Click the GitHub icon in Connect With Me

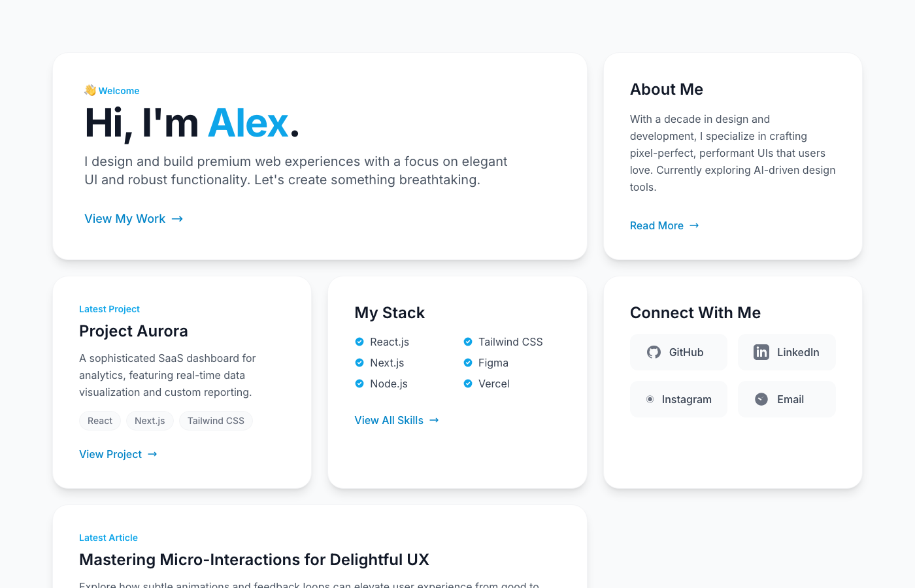point(654,352)
